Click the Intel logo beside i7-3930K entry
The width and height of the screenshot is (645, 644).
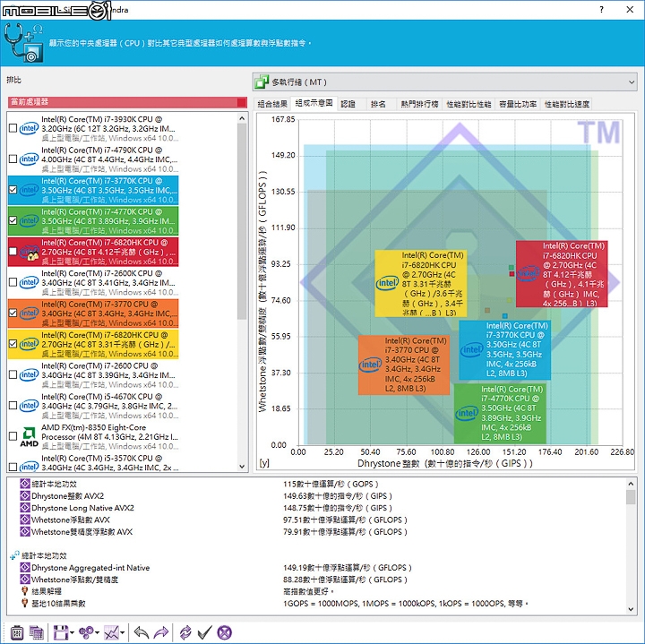29,128
